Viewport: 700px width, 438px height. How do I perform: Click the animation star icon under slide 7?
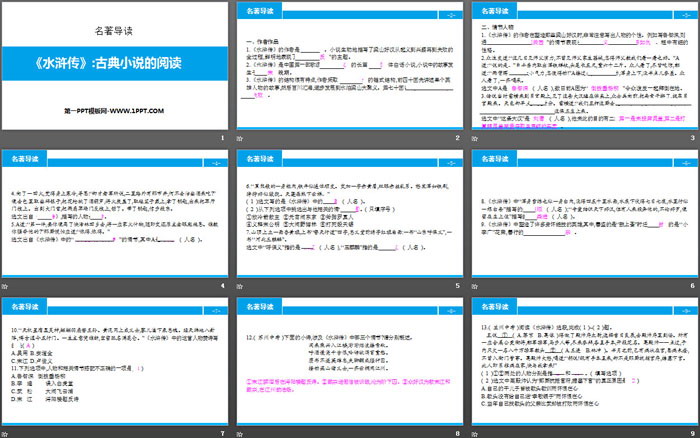tap(4, 434)
